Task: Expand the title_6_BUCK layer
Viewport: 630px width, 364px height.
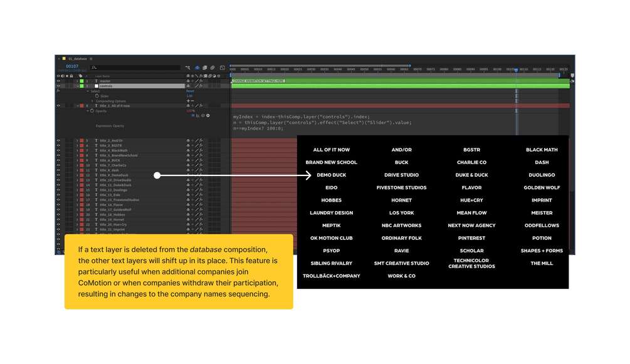Action: pos(78,160)
